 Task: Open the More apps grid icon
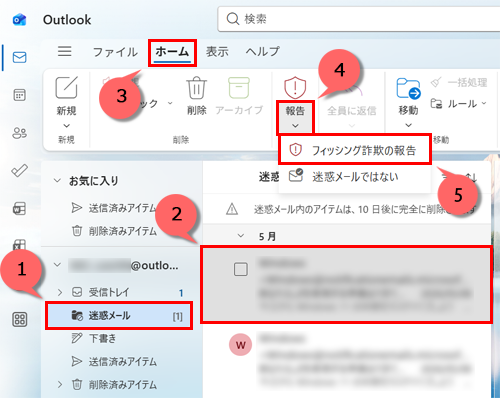click(19, 319)
